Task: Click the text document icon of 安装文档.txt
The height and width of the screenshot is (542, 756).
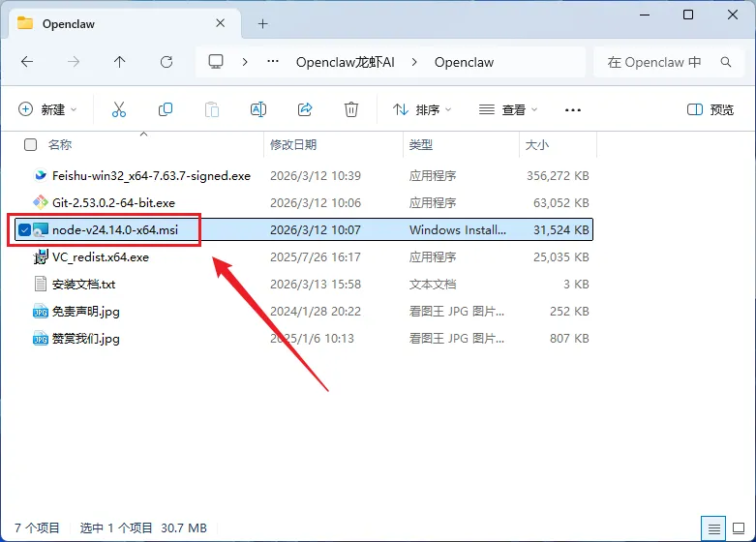Action: pyautogui.click(x=41, y=284)
